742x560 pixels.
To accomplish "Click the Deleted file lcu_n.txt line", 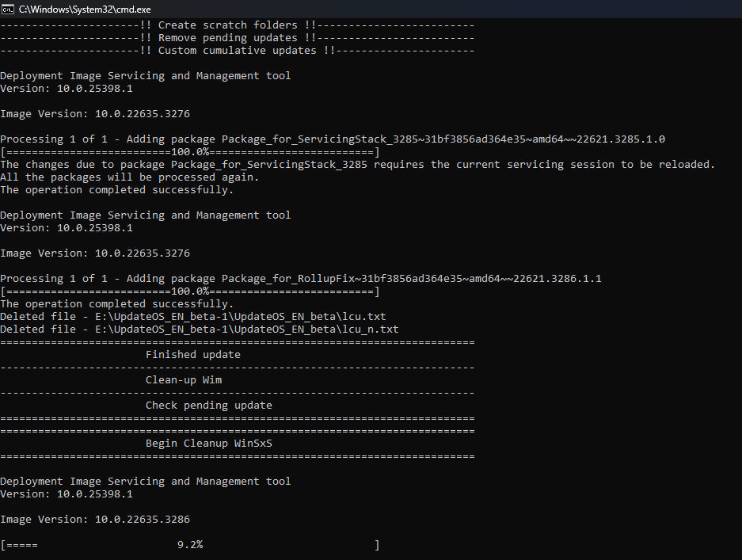I will coord(200,329).
